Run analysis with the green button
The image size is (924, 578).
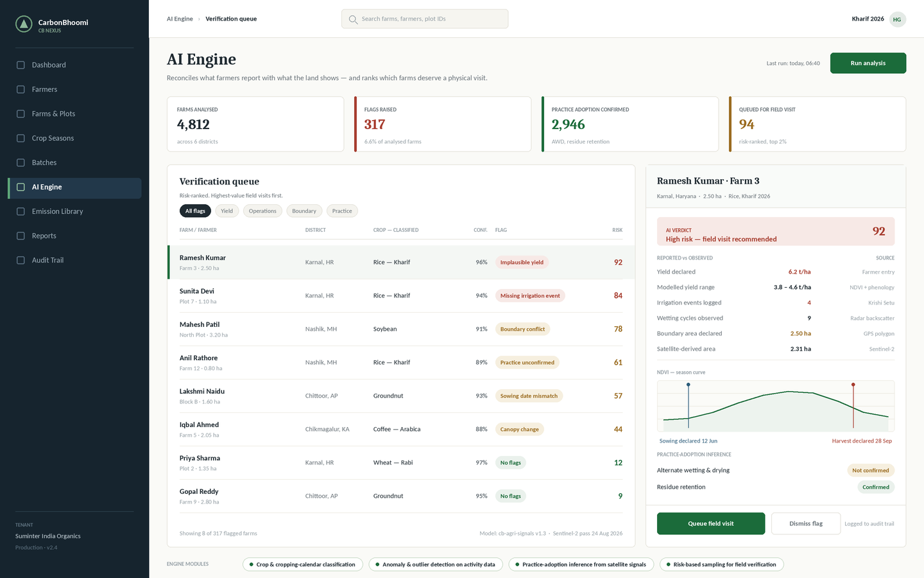(868, 63)
